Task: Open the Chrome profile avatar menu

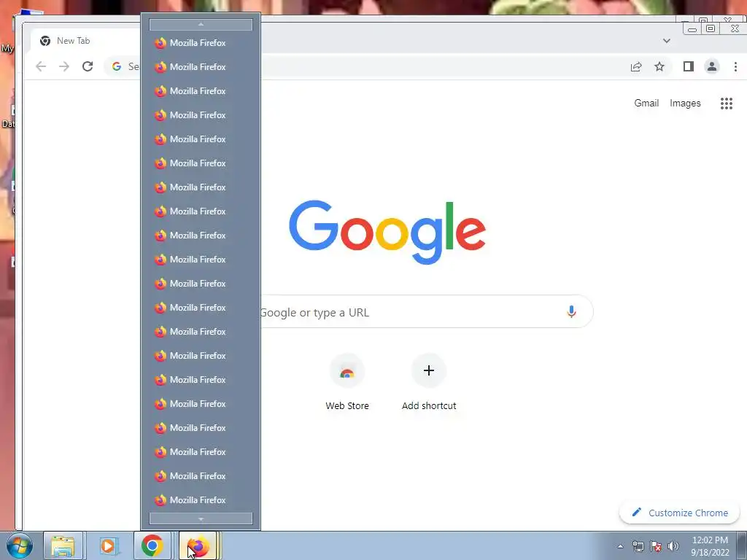Action: point(712,66)
